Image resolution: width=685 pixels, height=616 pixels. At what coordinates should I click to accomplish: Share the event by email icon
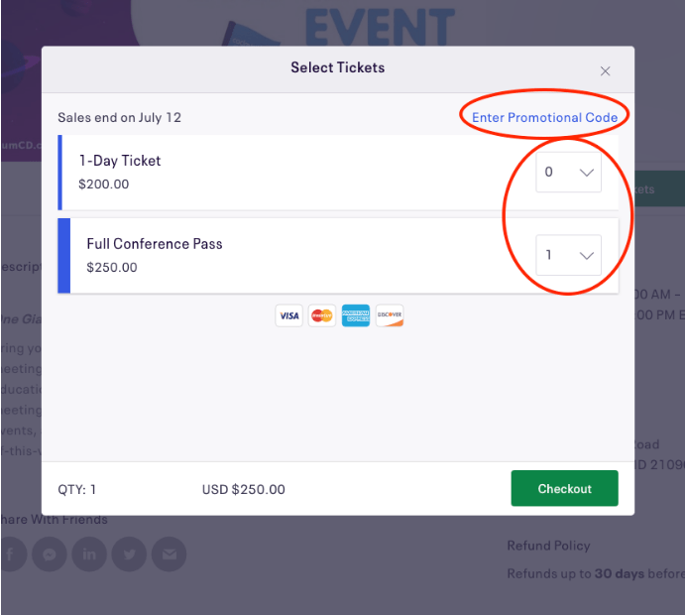tap(170, 554)
